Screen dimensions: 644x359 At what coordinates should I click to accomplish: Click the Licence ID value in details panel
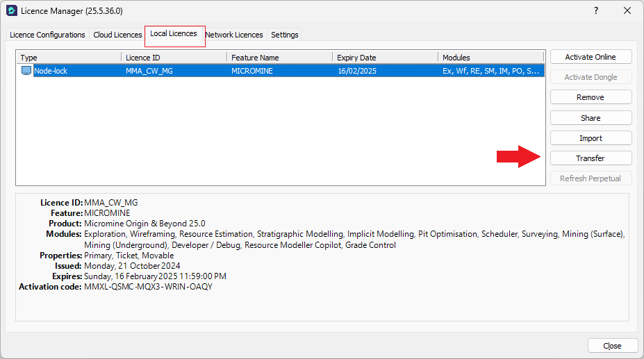click(x=111, y=203)
